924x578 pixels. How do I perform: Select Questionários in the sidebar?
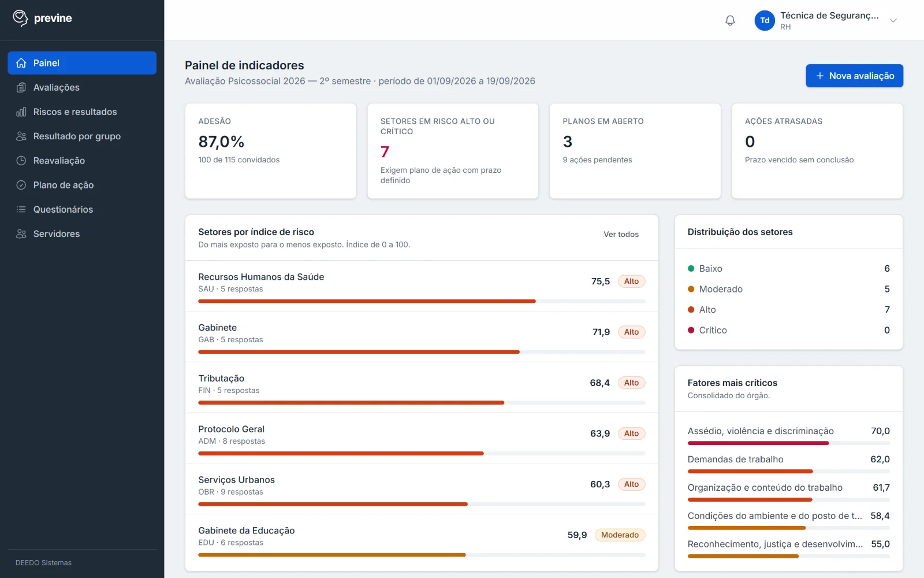click(82, 209)
